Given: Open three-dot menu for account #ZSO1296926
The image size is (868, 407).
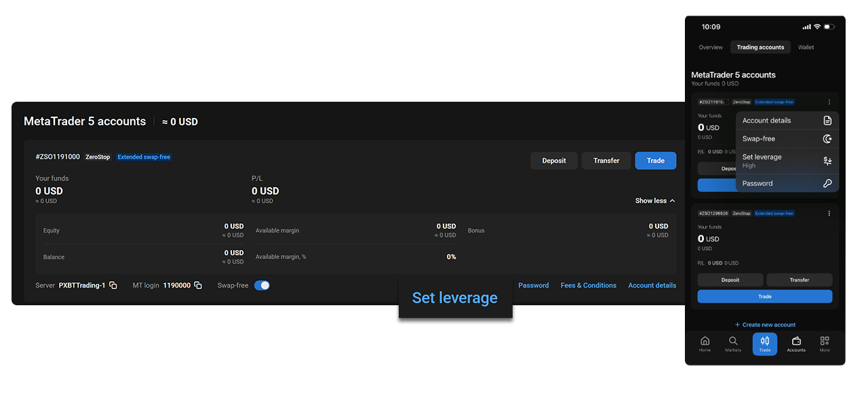Looking at the screenshot, I should click(829, 213).
